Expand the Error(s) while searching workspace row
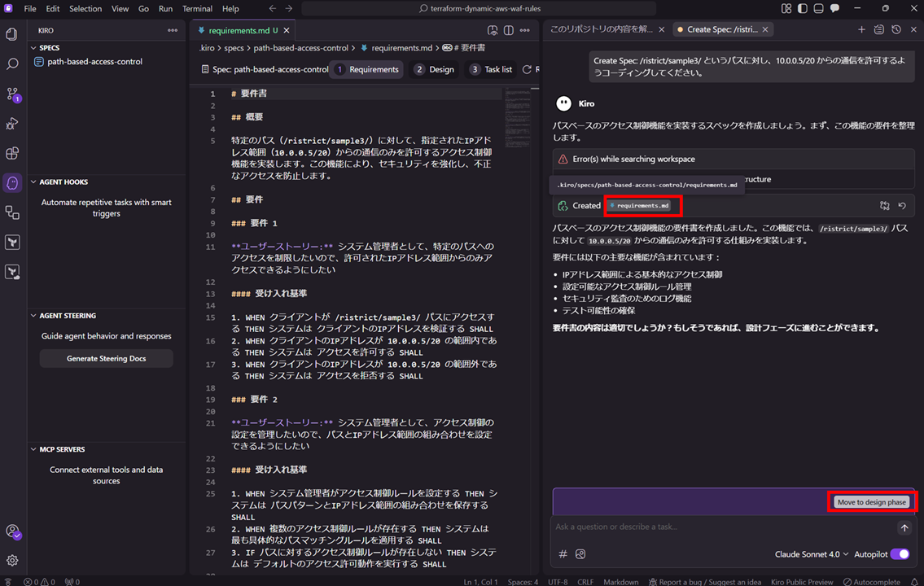Viewport: 924px width, 586px height. pos(734,159)
